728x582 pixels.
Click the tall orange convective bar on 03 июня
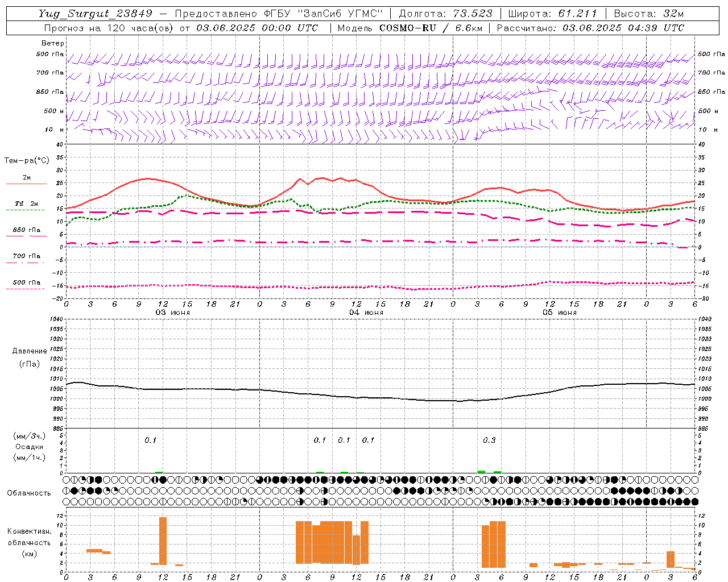163,541
